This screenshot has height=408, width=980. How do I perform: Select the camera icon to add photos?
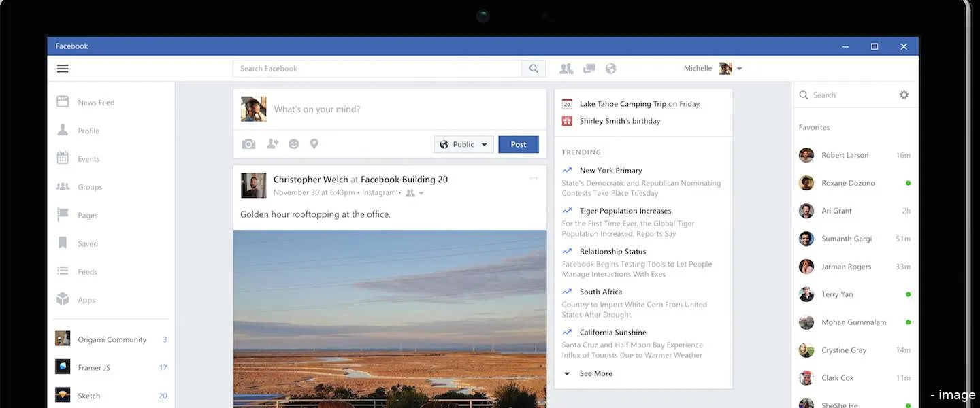click(248, 143)
